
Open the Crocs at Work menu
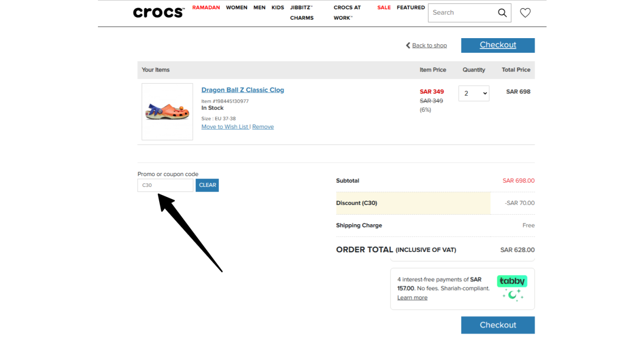coord(347,13)
